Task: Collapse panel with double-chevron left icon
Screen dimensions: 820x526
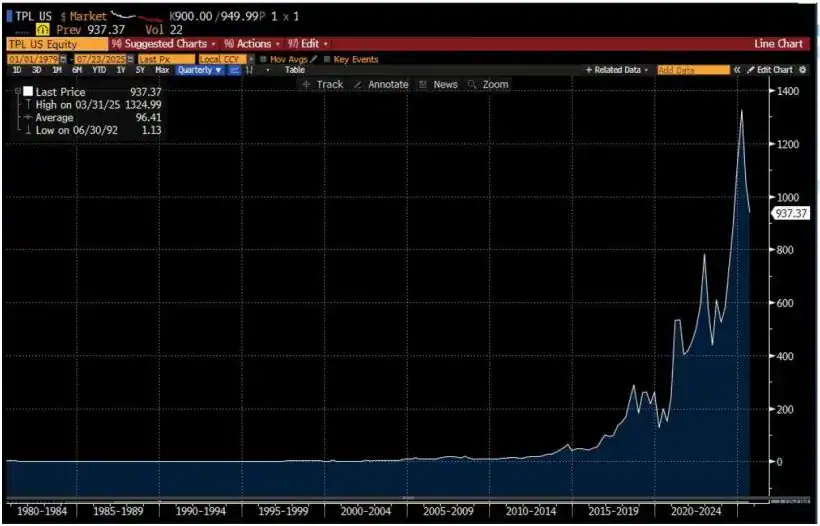Action: click(x=737, y=70)
